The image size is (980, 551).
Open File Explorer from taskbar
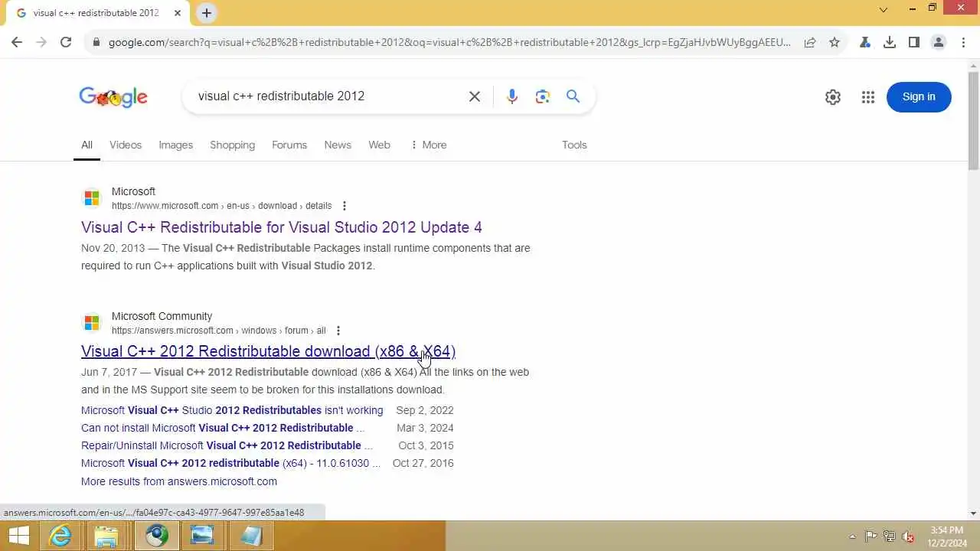tap(106, 536)
